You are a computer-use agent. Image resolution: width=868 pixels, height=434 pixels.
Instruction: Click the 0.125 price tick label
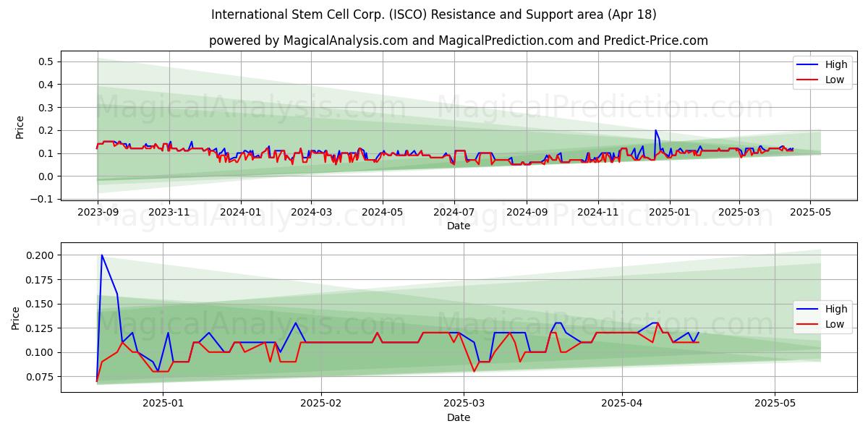(x=41, y=328)
